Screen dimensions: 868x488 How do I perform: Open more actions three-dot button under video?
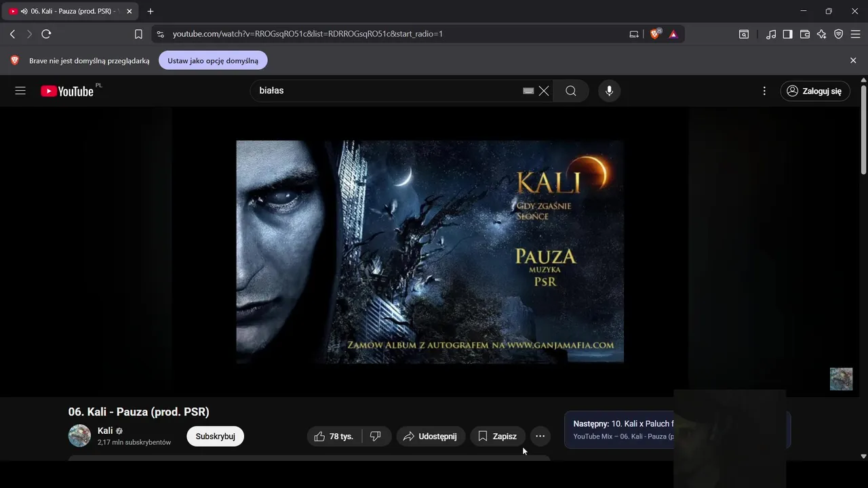[540, 436]
